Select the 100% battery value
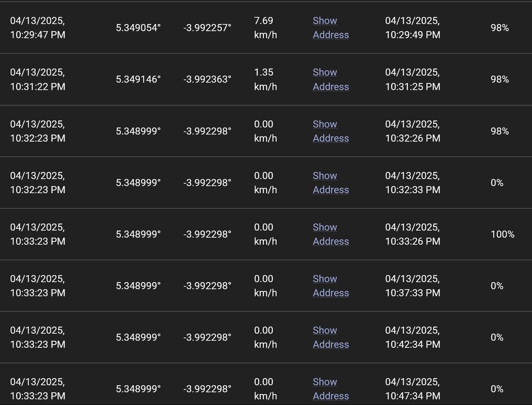This screenshot has height=405, width=532. pos(502,234)
